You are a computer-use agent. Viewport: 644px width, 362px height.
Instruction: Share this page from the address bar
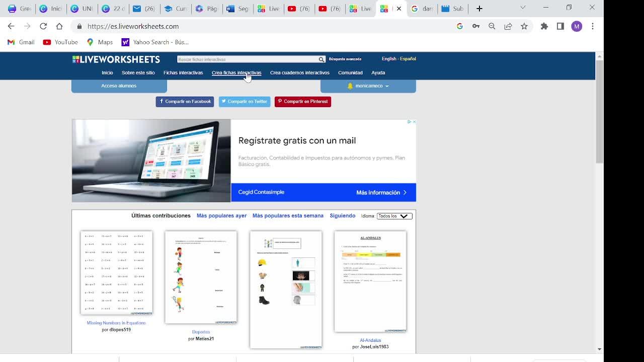tap(508, 26)
